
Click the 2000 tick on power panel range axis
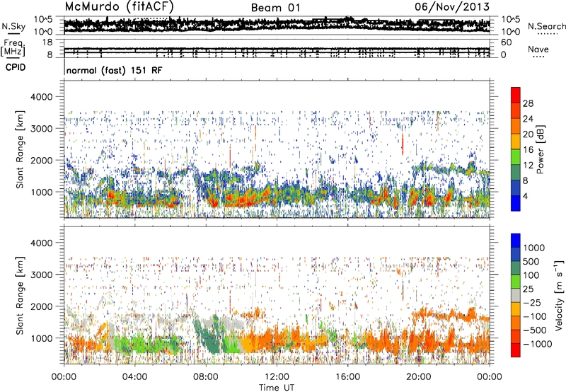coord(42,160)
